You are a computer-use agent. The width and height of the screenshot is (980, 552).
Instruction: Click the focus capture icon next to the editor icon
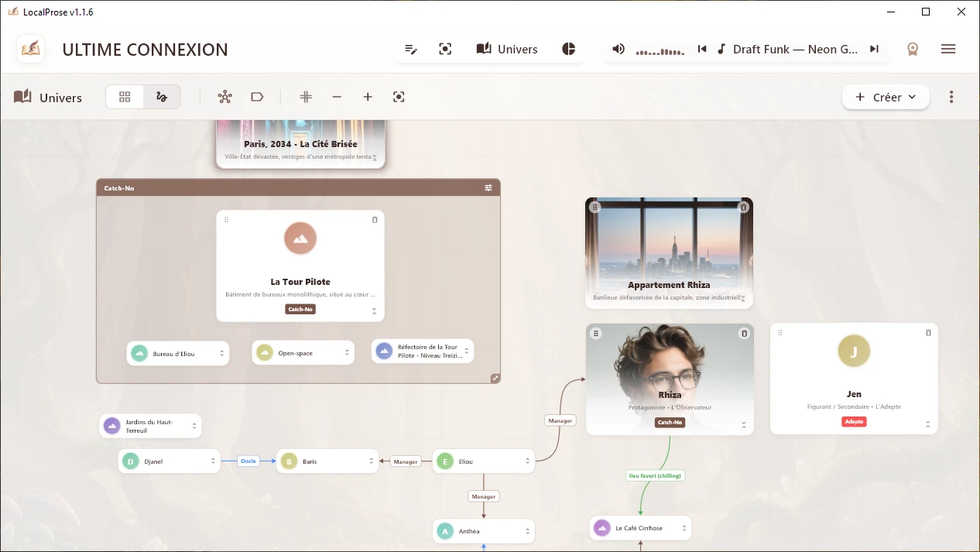445,48
